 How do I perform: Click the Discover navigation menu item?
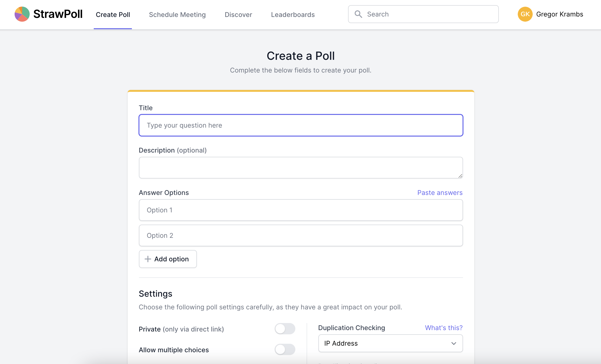238,14
